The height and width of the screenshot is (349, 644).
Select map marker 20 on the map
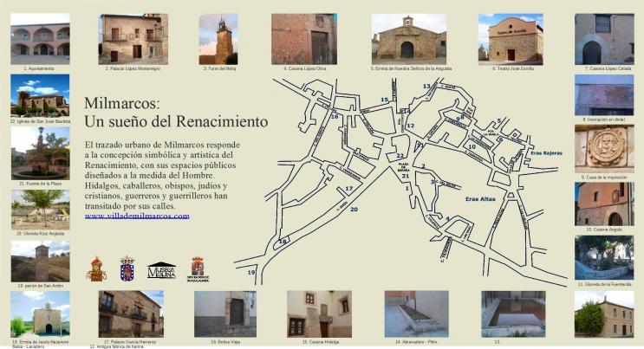pyautogui.click(x=354, y=209)
